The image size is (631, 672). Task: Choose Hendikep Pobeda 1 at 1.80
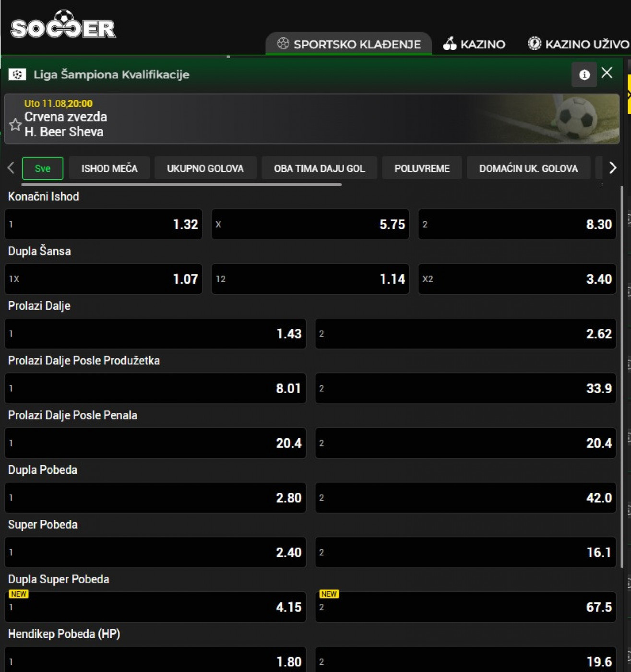pyautogui.click(x=155, y=660)
